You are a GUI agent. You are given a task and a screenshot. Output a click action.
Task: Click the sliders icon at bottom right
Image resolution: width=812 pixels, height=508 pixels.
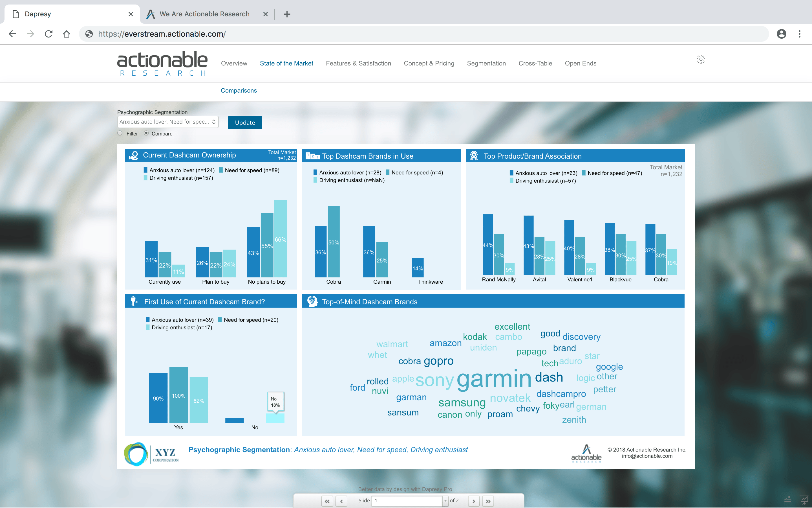tap(787, 499)
